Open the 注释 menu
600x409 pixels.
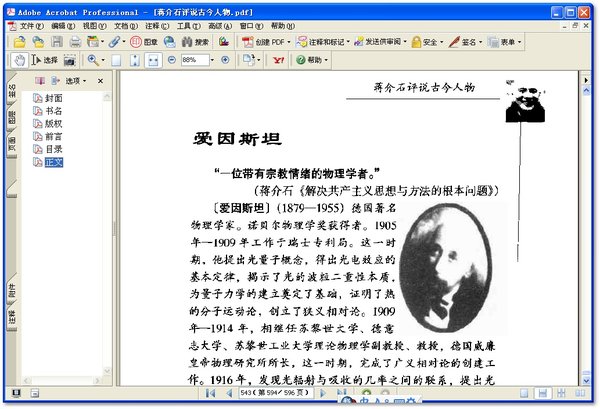157,26
